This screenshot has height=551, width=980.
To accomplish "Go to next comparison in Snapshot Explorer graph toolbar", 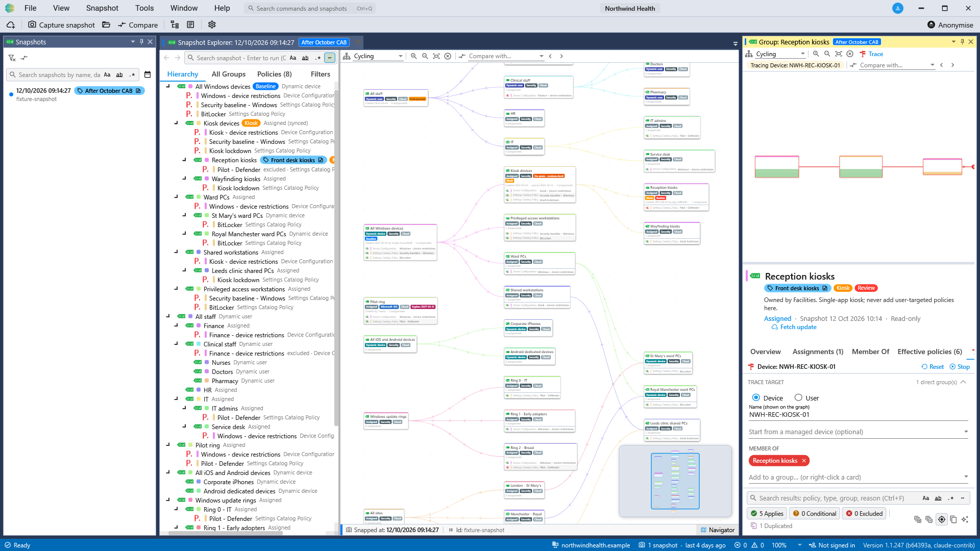I will tap(561, 56).
